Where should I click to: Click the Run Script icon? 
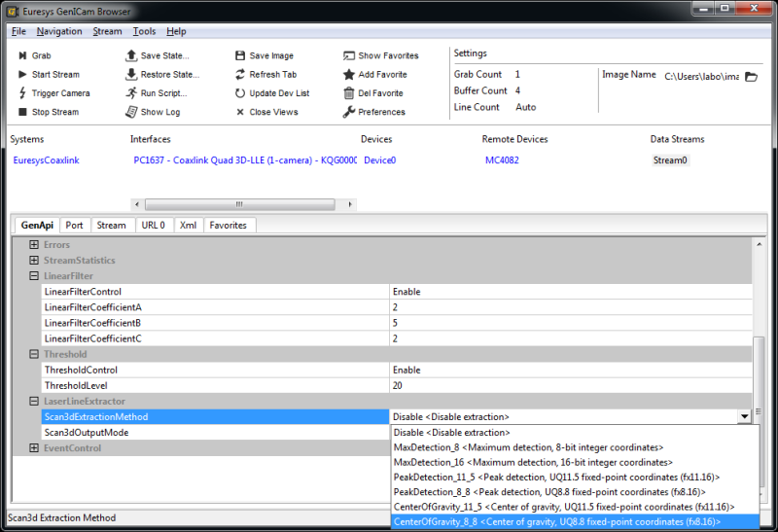(131, 93)
